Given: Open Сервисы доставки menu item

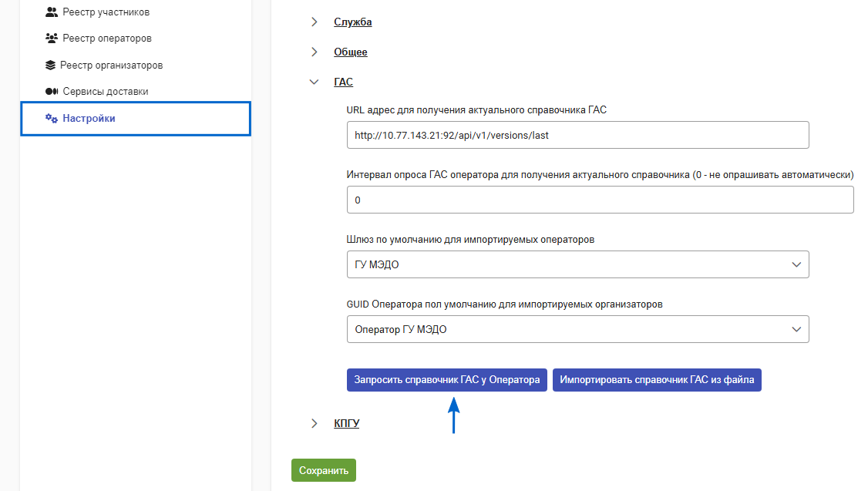Looking at the screenshot, I should pos(105,91).
